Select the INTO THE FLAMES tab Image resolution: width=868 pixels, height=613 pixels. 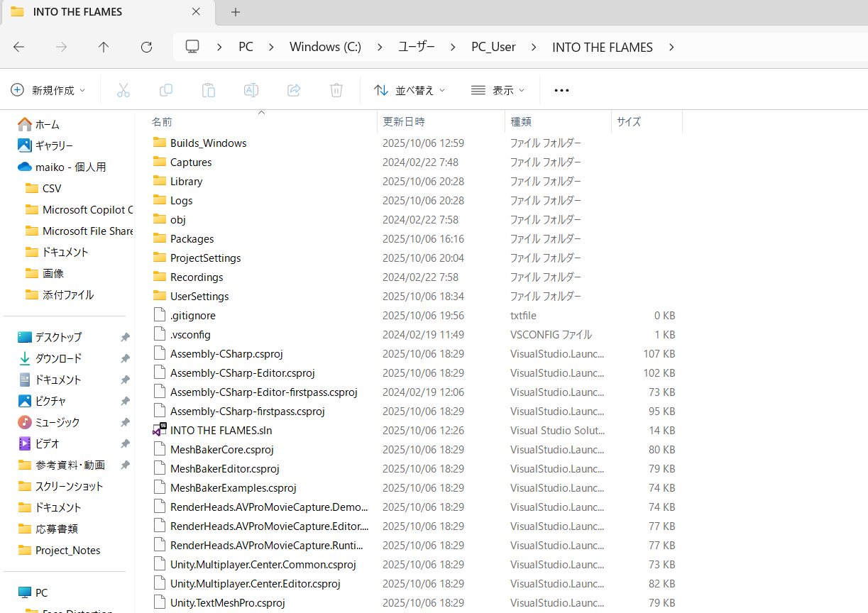tap(106, 12)
